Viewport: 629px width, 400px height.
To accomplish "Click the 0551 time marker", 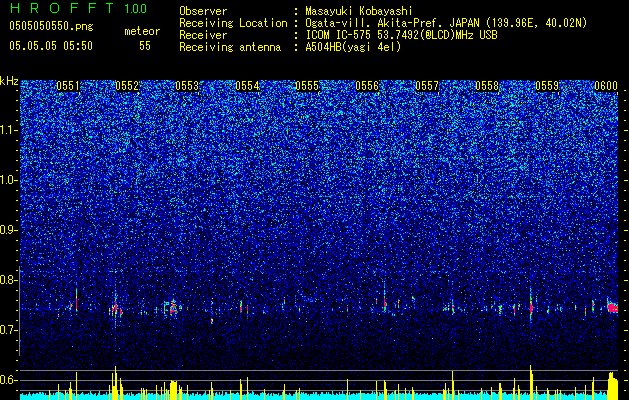I will [68, 86].
